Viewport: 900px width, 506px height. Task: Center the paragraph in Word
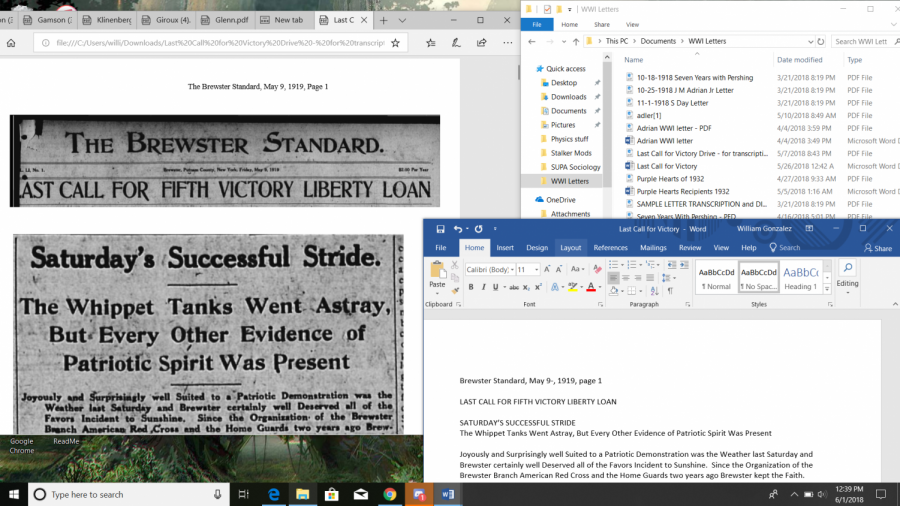626,278
